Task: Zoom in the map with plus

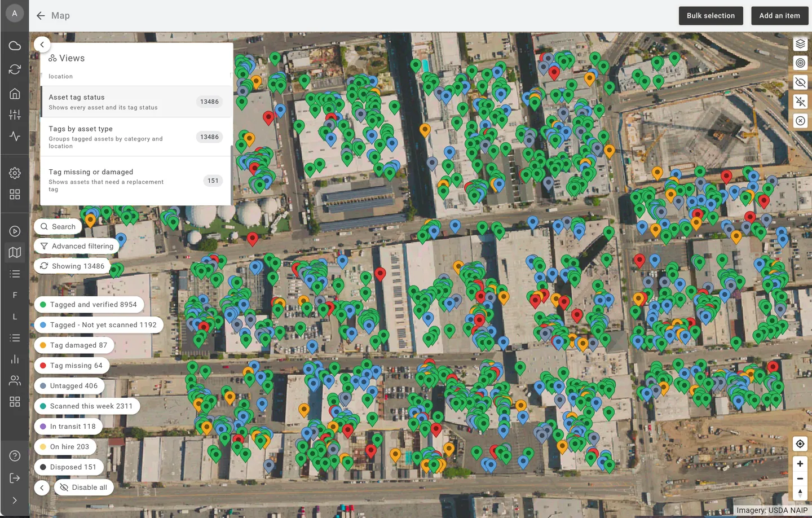Action: click(800, 464)
